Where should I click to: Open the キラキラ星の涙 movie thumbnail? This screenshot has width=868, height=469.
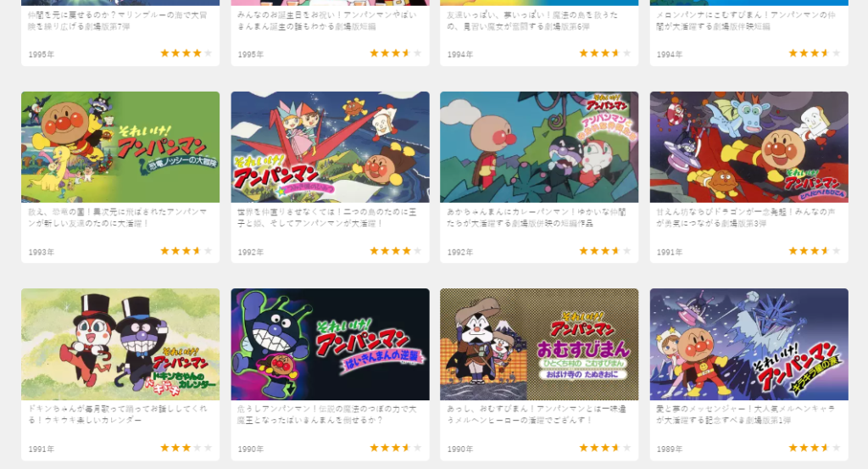(749, 343)
